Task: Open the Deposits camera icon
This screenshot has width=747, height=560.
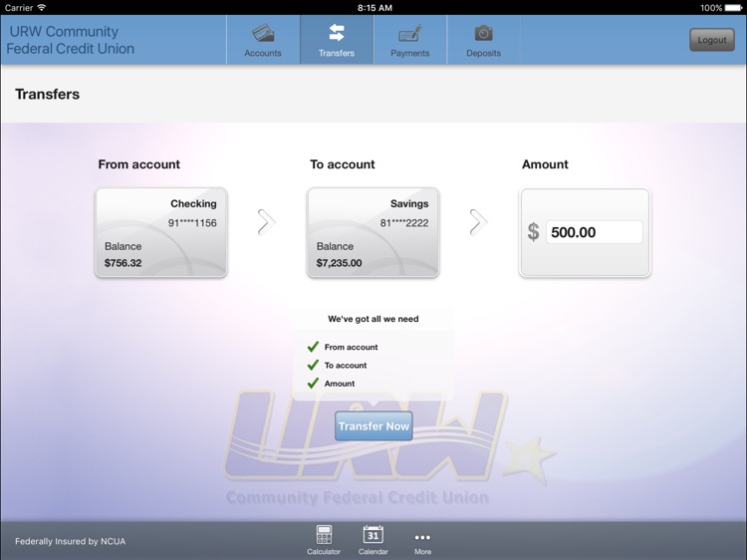Action: coord(483,33)
